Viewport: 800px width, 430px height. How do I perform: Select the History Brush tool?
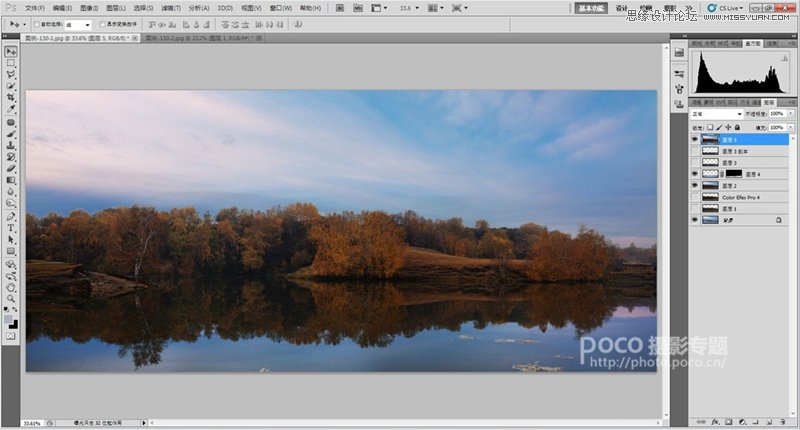[x=11, y=157]
